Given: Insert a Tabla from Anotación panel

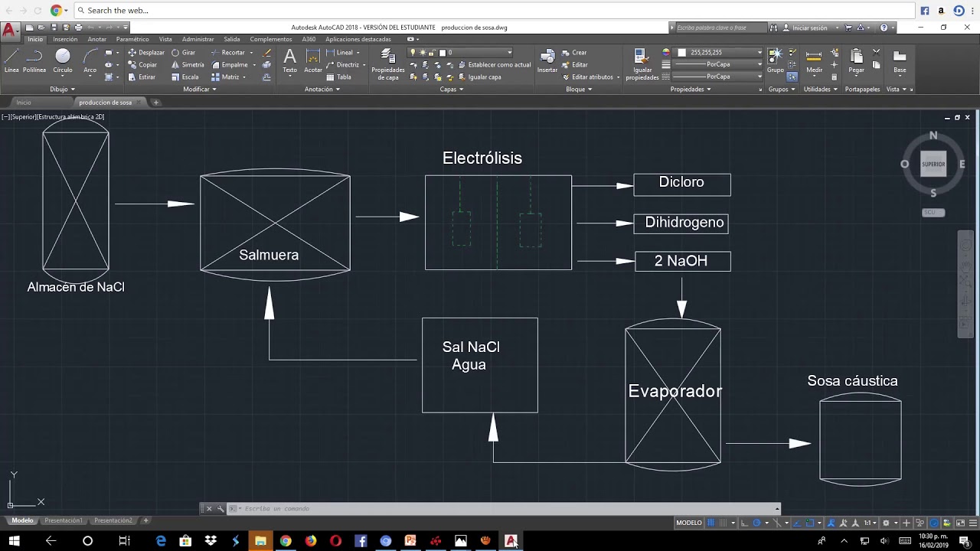Looking at the screenshot, I should tap(338, 77).
